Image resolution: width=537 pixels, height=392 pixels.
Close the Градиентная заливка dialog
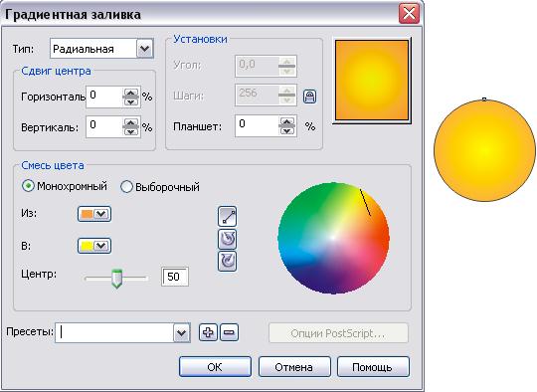pos(409,14)
